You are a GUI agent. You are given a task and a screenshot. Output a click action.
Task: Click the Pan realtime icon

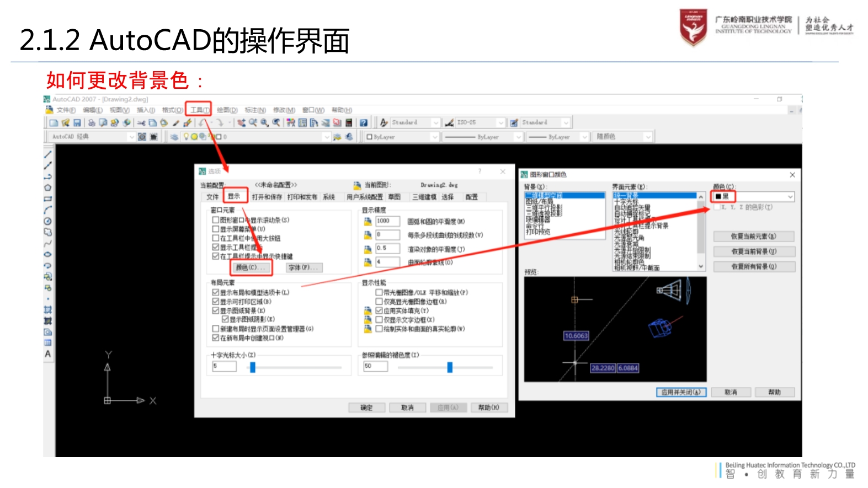pyautogui.click(x=241, y=122)
